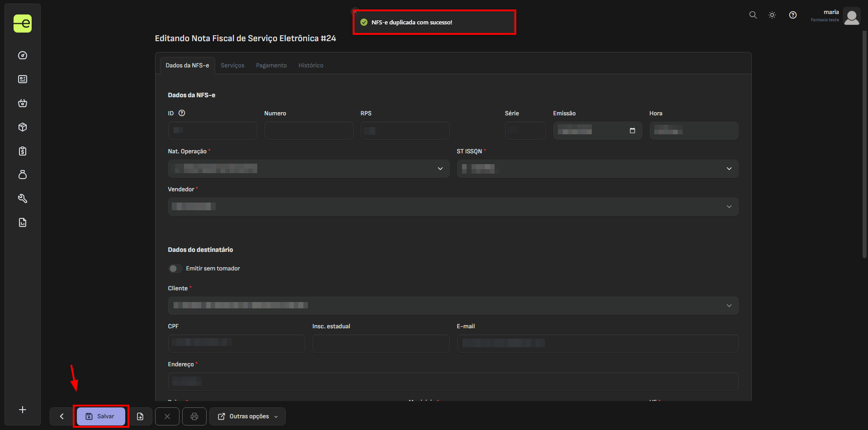Open the reports document icon in the sidebar
Screen dimensions: 868x430
point(23,222)
